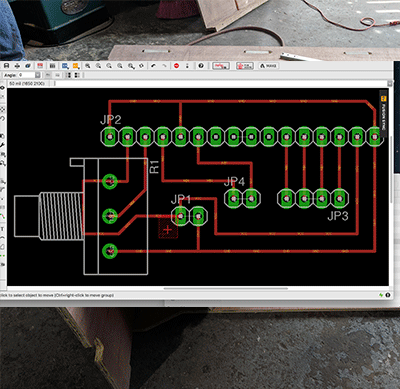Image resolution: width=400 pixels, height=389 pixels.
Task: Click the design-link button with red squiggle
Action: pos(221,66)
